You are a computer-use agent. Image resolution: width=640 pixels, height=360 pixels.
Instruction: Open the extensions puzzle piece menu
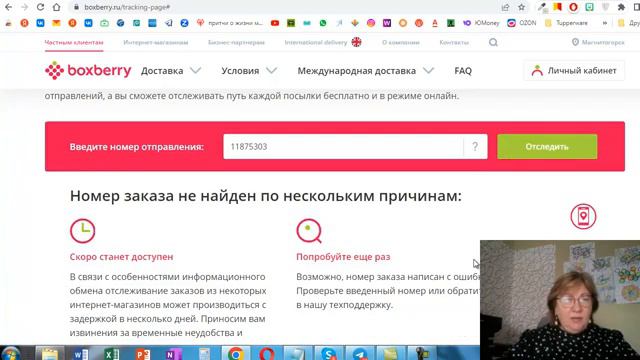[x=621, y=7]
